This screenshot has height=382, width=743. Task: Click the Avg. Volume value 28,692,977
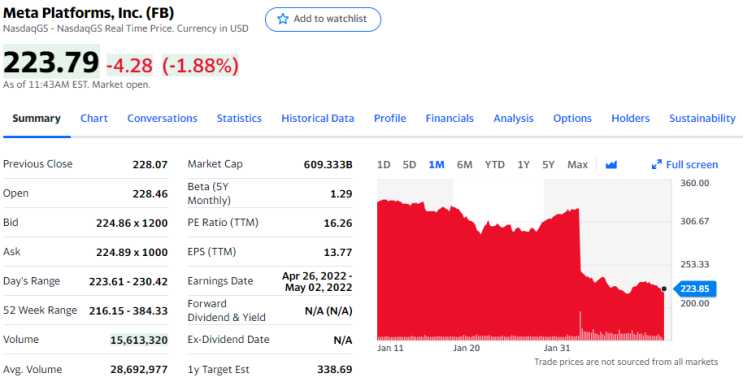[139, 370]
